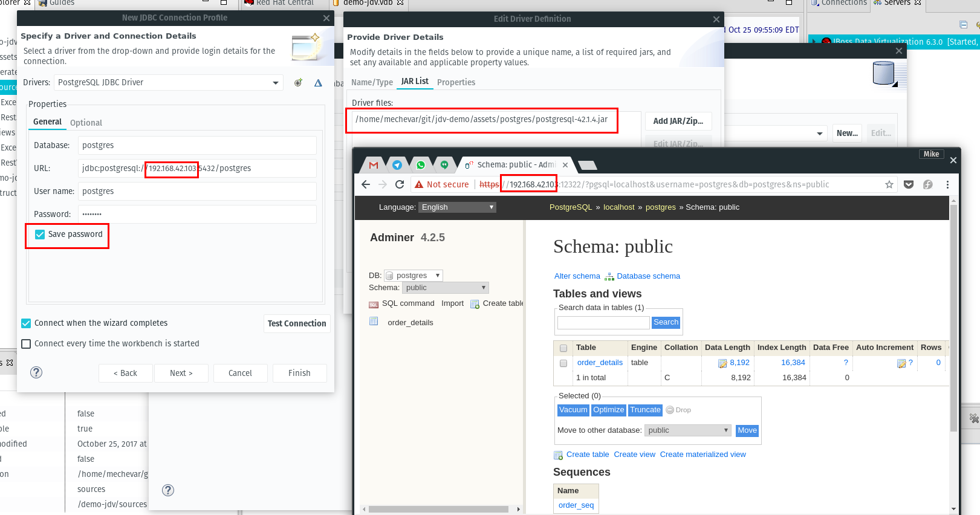This screenshot has height=515, width=980.
Task: Click the Truncate button
Action: click(646, 410)
